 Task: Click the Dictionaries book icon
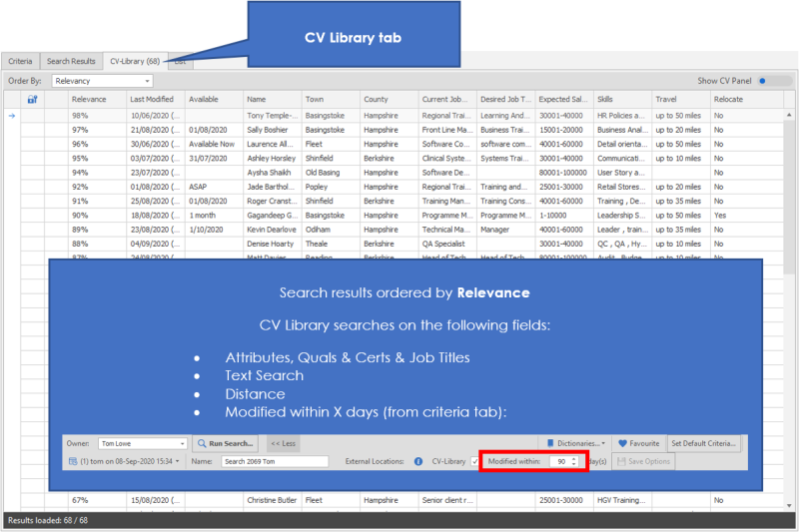550,443
